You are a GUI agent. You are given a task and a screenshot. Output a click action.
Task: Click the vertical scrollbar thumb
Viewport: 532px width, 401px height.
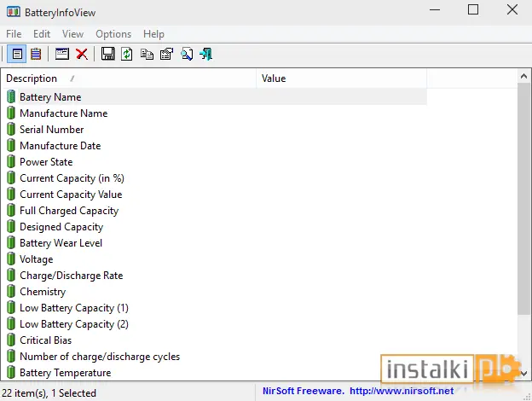point(523,199)
